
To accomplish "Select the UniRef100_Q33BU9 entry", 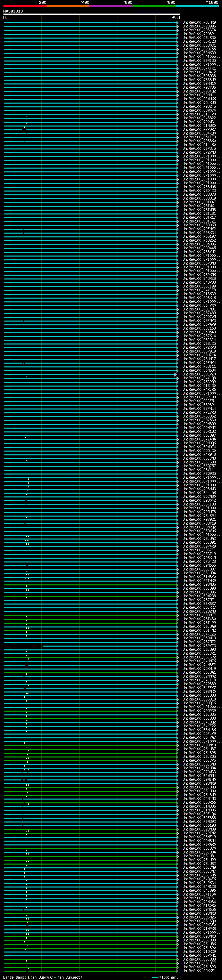I will pyautogui.click(x=199, y=80).
